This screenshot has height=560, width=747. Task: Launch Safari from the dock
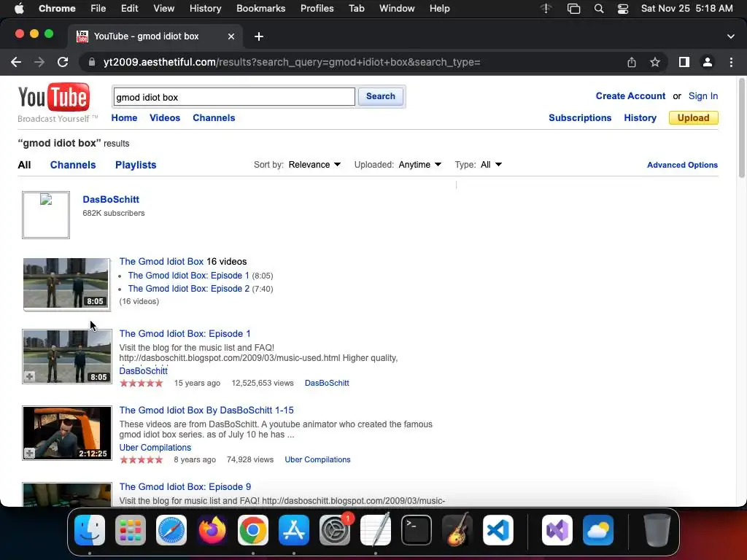tap(171, 530)
